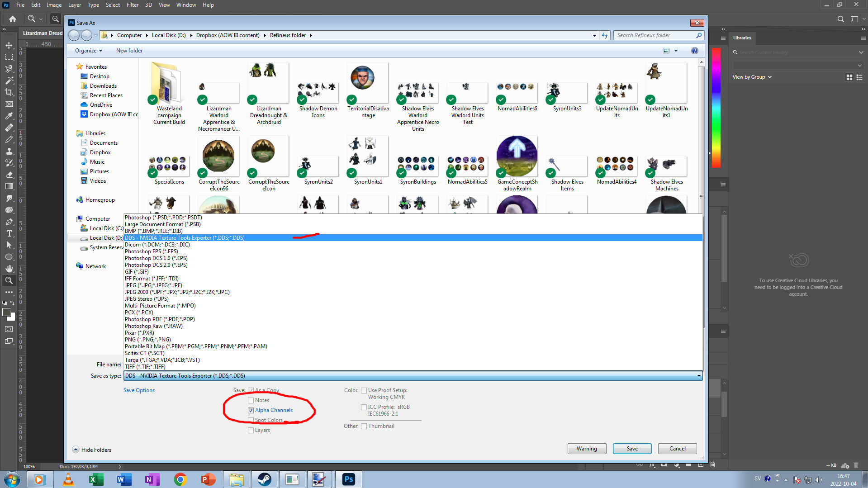Expand the address bar history dropdown
Image resolution: width=868 pixels, height=488 pixels.
tap(594, 35)
